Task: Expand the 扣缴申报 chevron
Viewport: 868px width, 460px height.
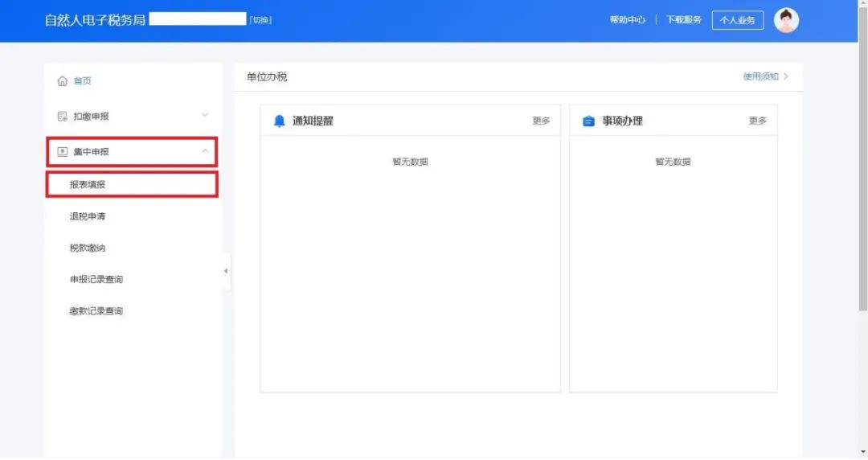Action: coord(206,115)
